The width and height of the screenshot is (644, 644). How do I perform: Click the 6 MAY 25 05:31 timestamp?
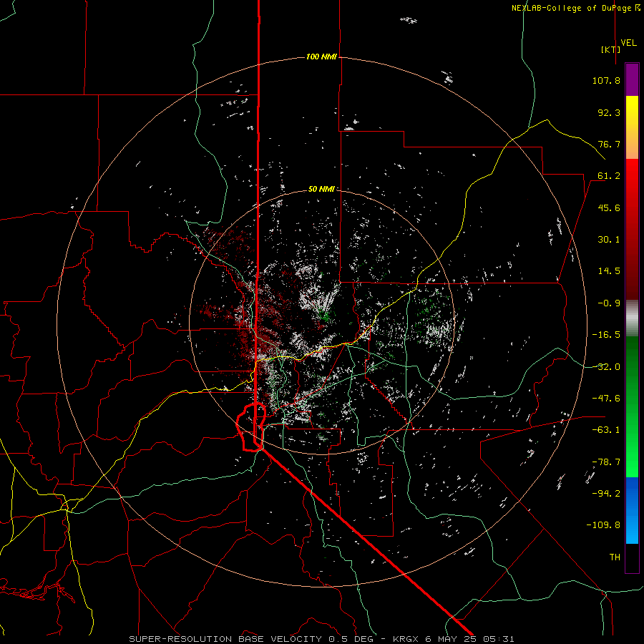tap(469, 639)
